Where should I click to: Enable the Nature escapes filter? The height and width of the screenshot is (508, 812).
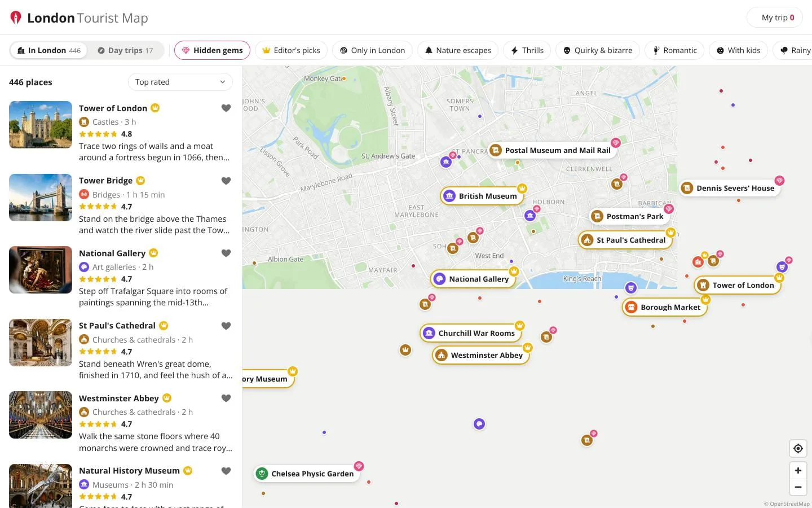(458, 50)
